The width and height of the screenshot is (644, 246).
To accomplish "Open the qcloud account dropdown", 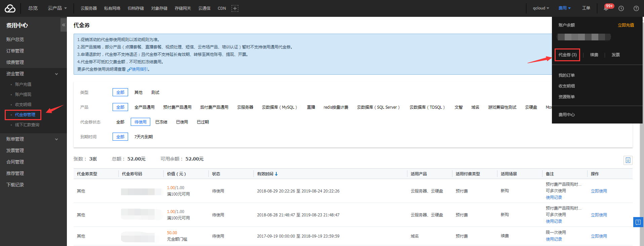I will [541, 8].
